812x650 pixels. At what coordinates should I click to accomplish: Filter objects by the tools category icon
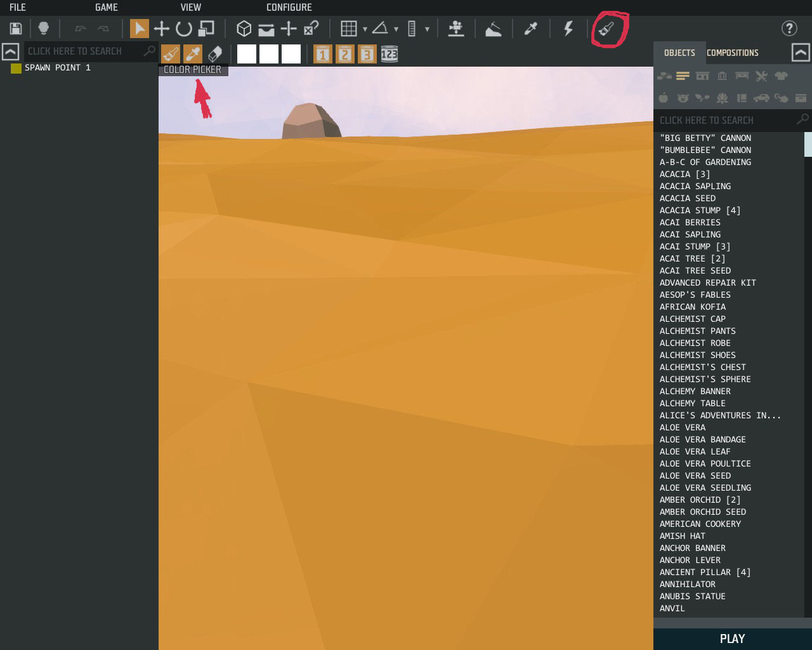pyautogui.click(x=761, y=76)
